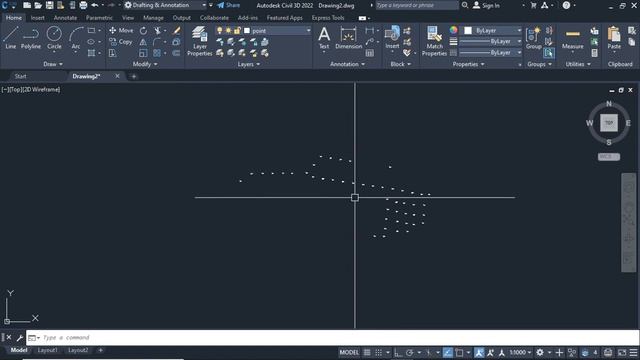
Task: Activate the Copy command
Action: (x=121, y=42)
